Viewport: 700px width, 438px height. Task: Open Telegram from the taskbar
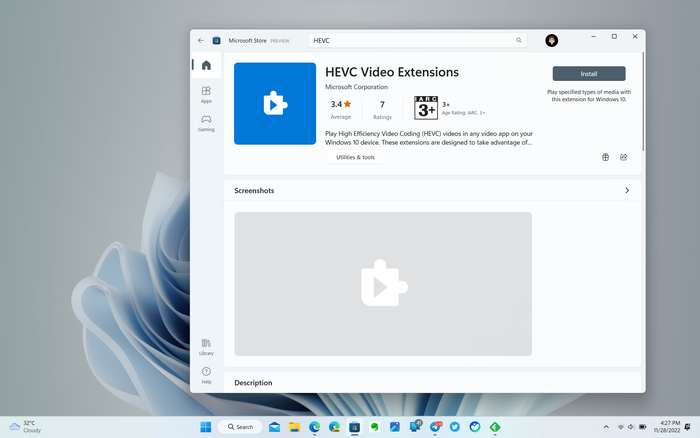click(x=435, y=427)
